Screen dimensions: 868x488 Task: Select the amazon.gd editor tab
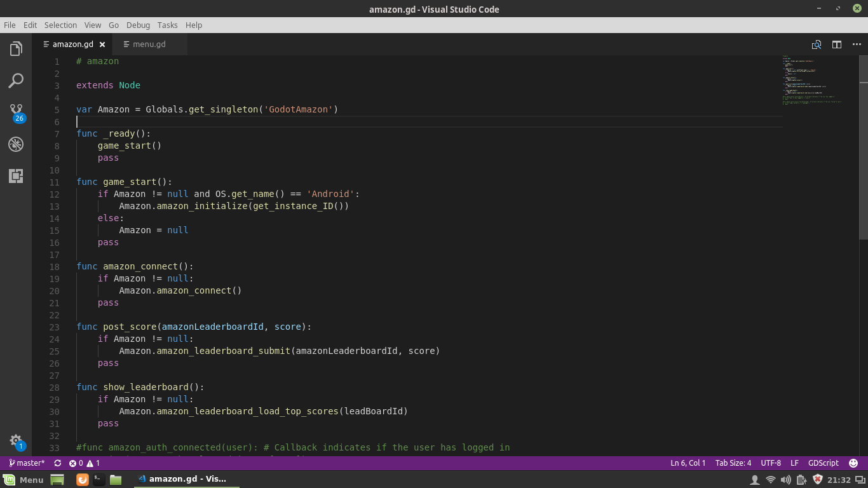(72, 44)
